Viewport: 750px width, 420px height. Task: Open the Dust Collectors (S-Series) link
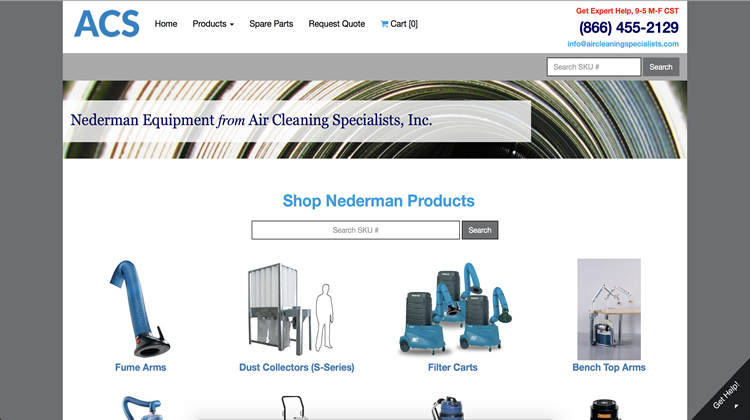pyautogui.click(x=297, y=367)
